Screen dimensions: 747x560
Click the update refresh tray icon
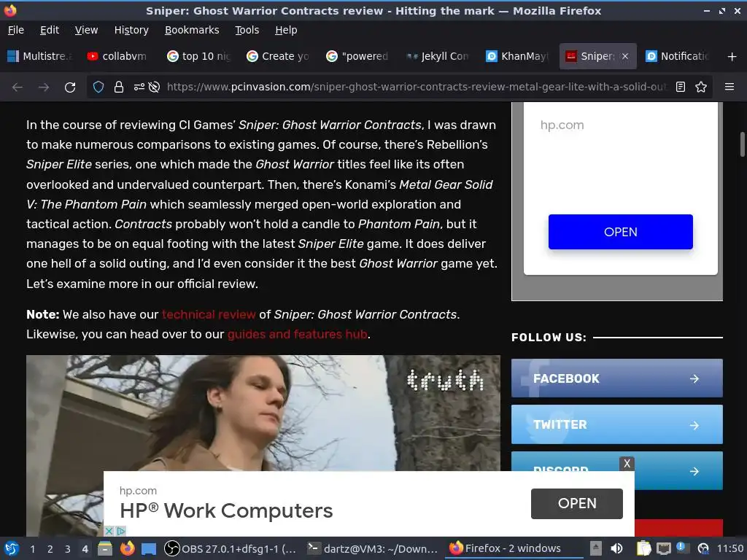703,548
